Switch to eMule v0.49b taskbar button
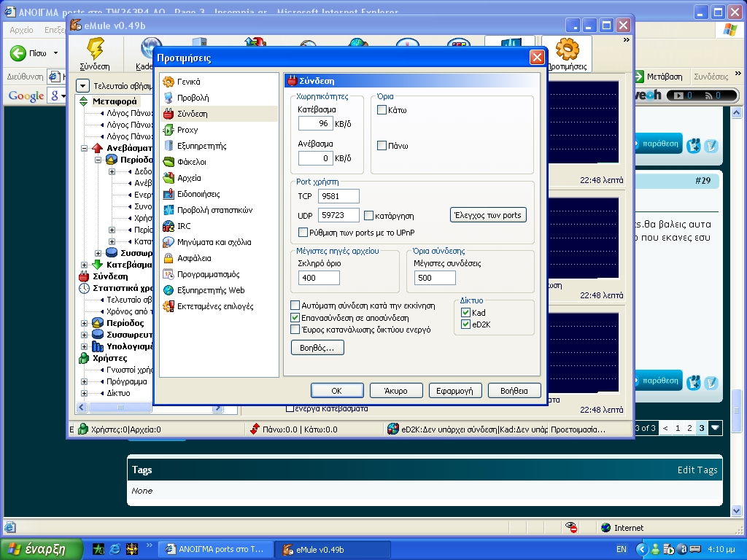Viewport: 747px width, 560px height. [x=333, y=549]
